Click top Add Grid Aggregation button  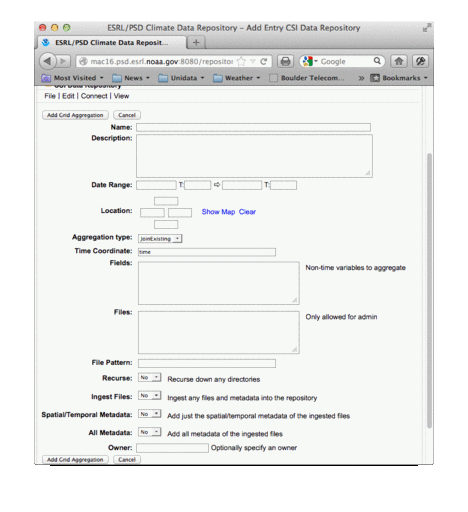tap(75, 115)
